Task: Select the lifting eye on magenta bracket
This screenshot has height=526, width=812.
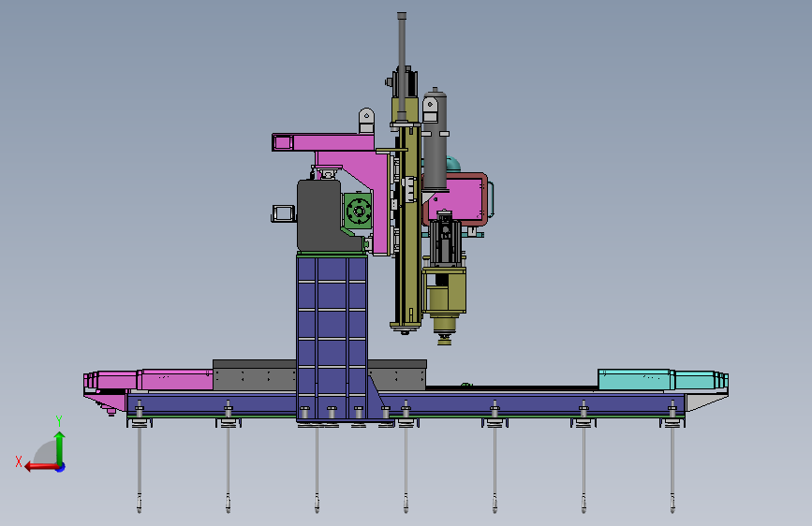Action: coord(366,121)
